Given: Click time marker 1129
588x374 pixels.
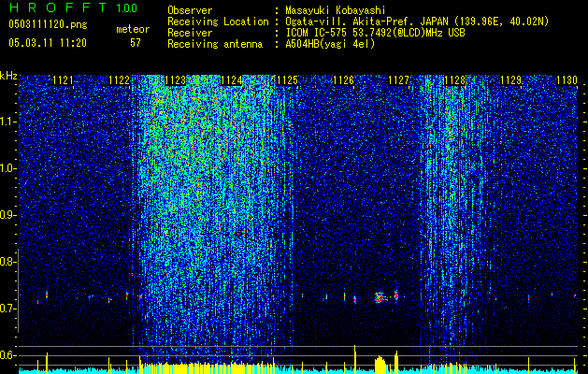Looking at the screenshot, I should coord(511,80).
